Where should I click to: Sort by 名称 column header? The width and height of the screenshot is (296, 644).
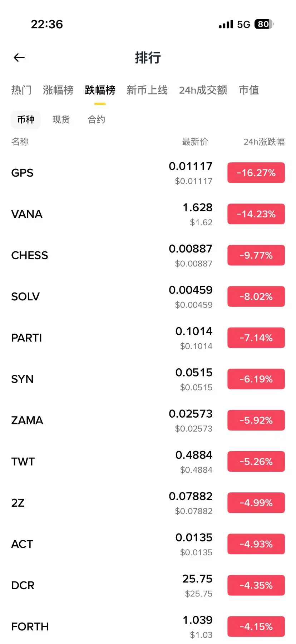(20, 142)
